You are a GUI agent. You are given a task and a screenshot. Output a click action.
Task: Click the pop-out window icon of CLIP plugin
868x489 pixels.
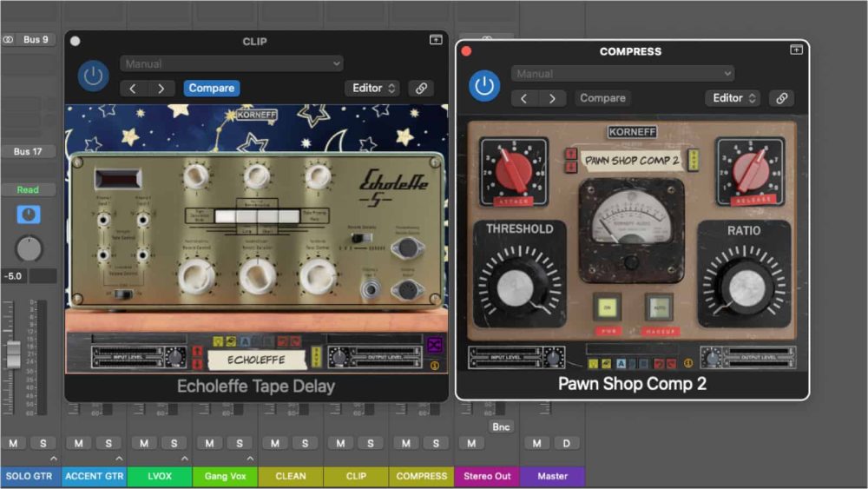(x=436, y=40)
